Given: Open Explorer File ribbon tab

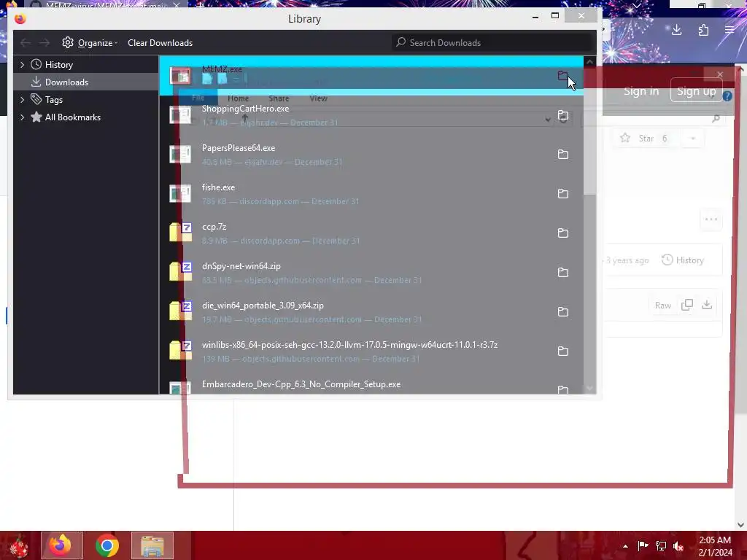Looking at the screenshot, I should tap(198, 98).
